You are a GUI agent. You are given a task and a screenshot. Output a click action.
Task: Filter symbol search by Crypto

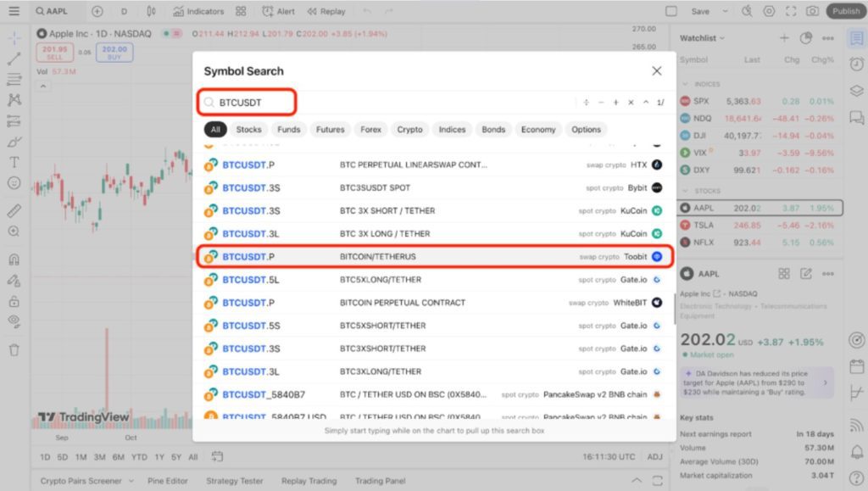[x=409, y=130]
